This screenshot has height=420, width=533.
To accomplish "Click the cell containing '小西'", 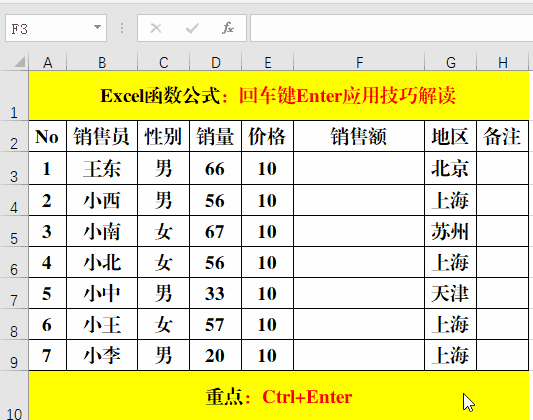I will pyautogui.click(x=102, y=200).
